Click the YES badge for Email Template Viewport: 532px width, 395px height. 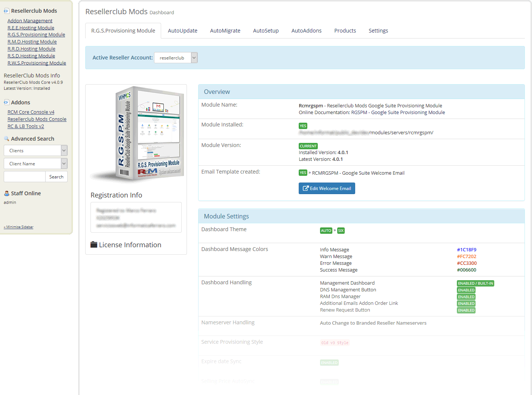tap(303, 172)
